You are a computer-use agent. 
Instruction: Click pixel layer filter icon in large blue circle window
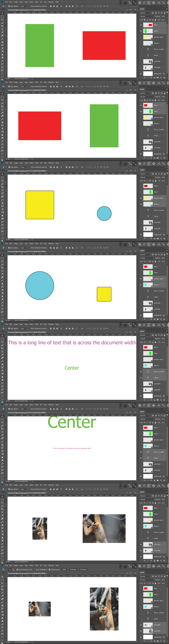pyautogui.click(x=153, y=255)
